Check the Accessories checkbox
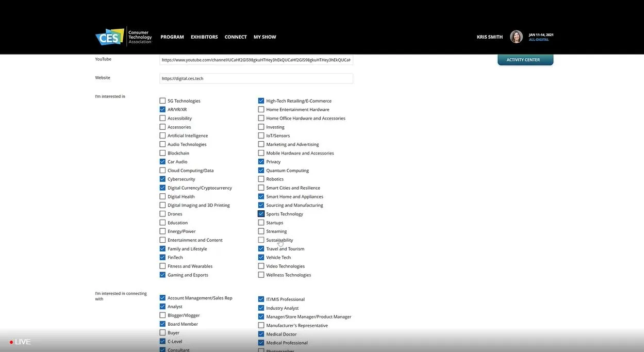644x352 pixels. pyautogui.click(x=162, y=127)
